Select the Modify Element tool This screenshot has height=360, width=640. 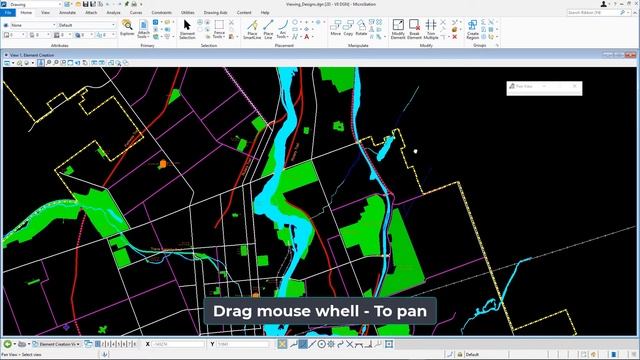tap(398, 29)
